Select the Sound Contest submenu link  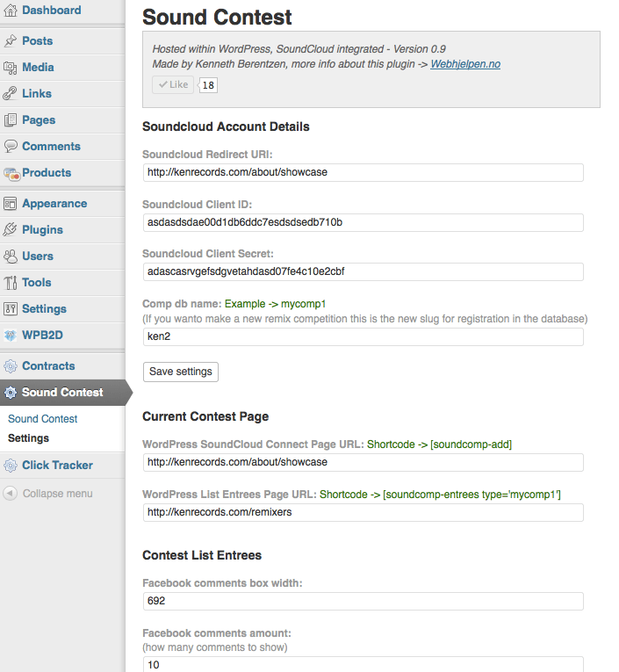coord(42,419)
